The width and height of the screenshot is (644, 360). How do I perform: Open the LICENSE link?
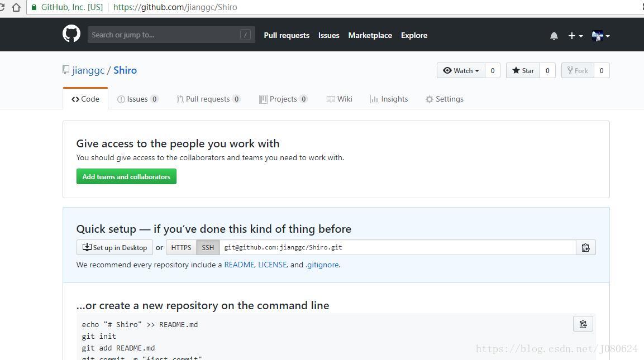tap(273, 265)
